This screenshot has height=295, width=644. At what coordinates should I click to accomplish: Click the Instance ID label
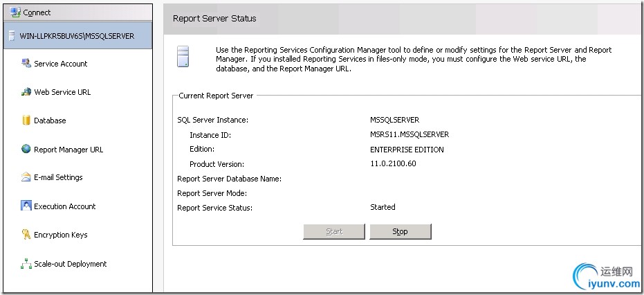pyautogui.click(x=211, y=135)
